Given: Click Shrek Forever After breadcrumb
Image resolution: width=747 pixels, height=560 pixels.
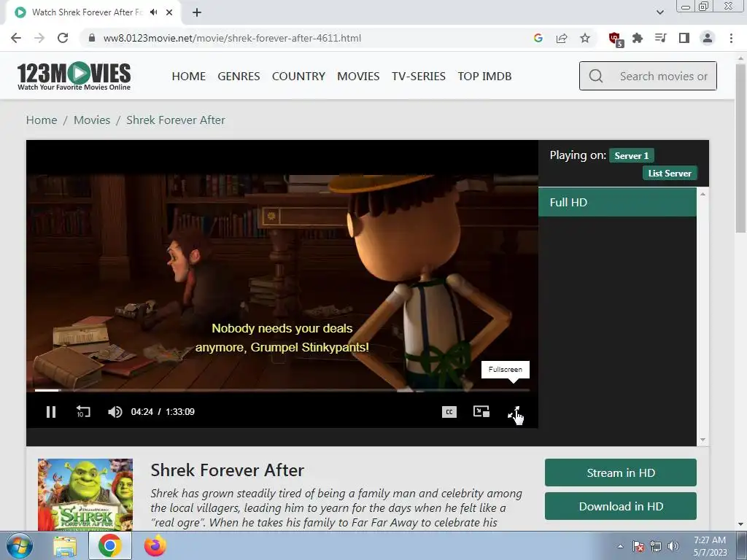Looking at the screenshot, I should (x=176, y=120).
